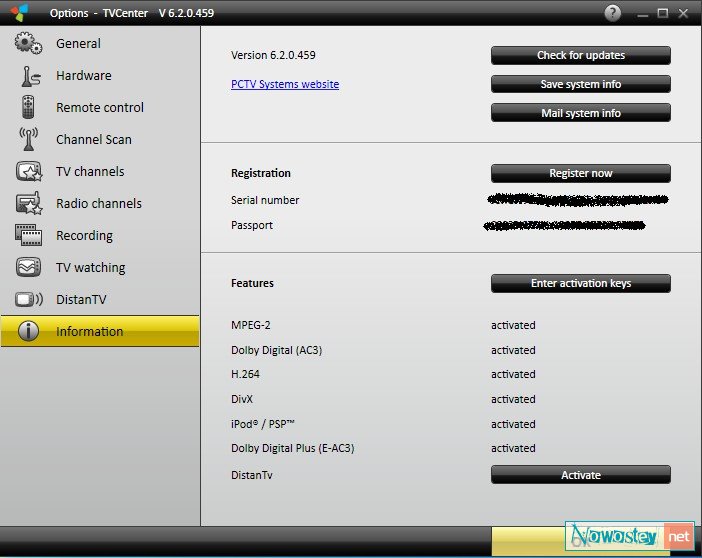Click the TVCenter logo in title bar
The image size is (702, 558).
coord(19,13)
